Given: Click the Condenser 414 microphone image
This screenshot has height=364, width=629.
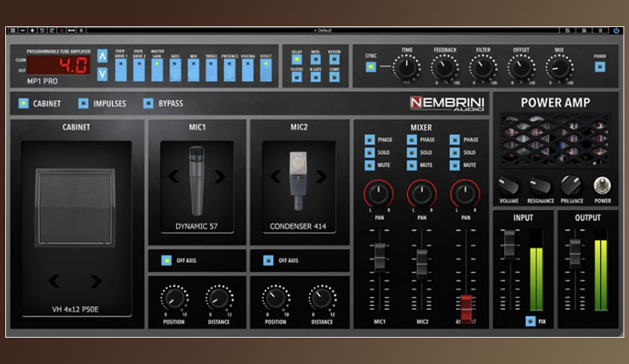Looking at the screenshot, I should pos(298,180).
